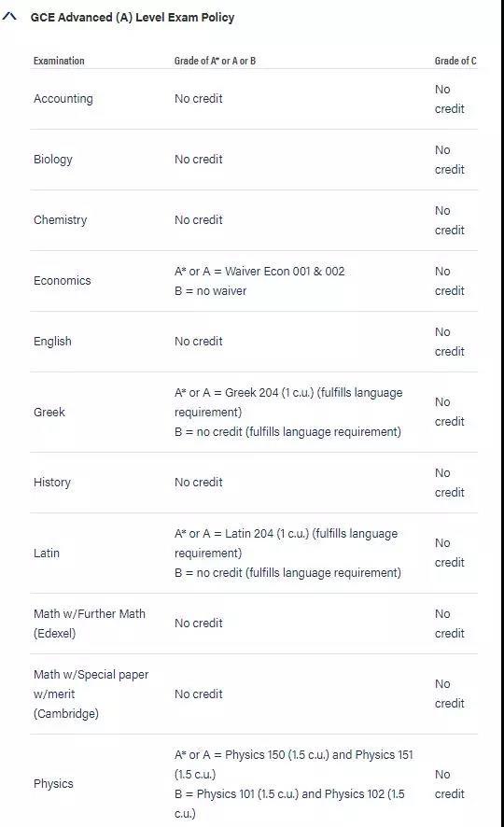
Task: Click the Grade of C column header
Action: (x=455, y=61)
